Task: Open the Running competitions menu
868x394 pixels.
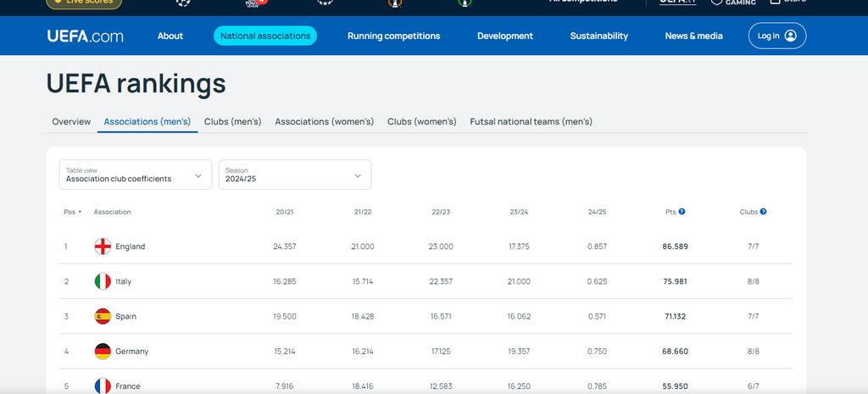Action: pyautogui.click(x=393, y=36)
